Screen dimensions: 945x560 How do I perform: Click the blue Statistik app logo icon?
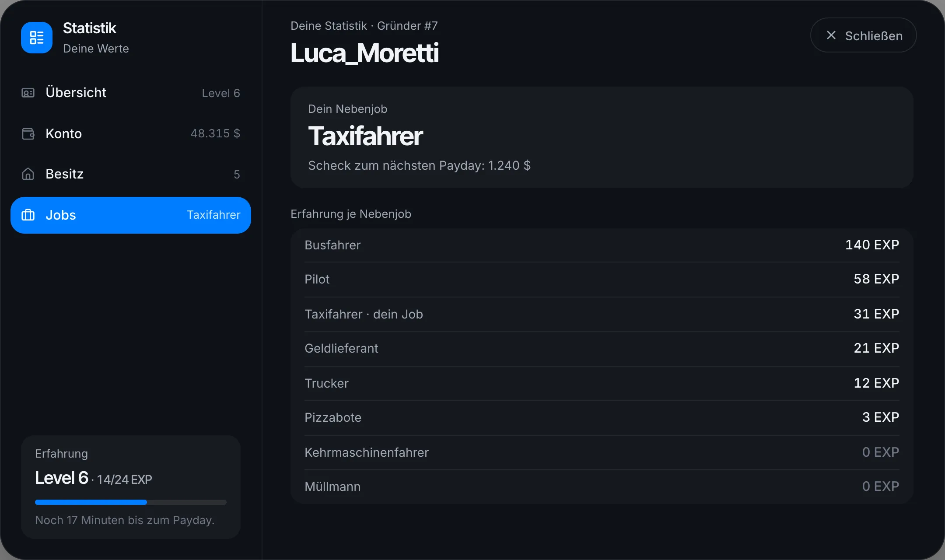click(x=37, y=38)
